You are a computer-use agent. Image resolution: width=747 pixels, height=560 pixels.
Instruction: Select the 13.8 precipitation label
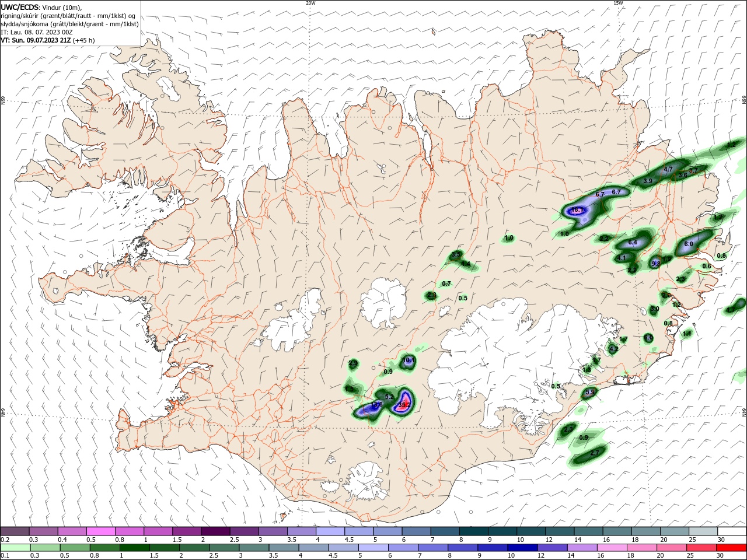[x=376, y=404]
